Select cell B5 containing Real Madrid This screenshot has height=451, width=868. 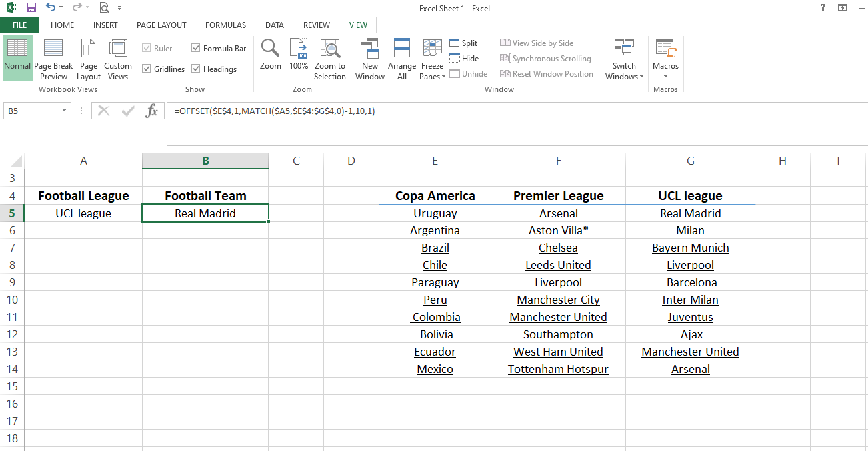205,213
